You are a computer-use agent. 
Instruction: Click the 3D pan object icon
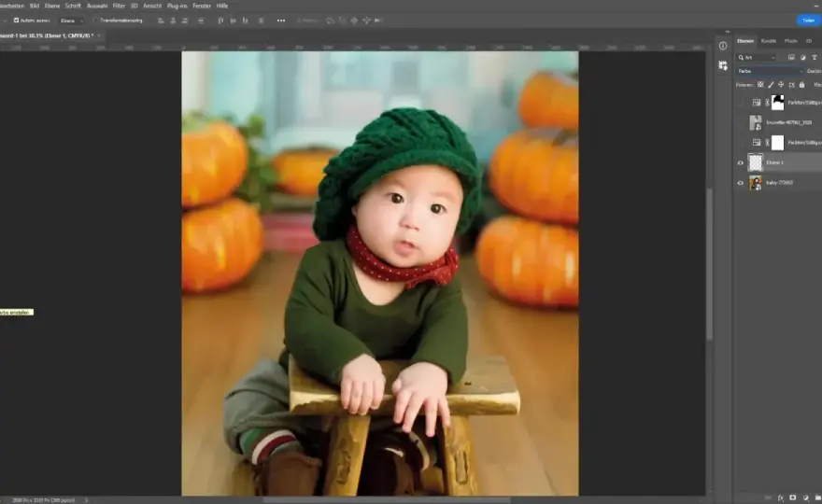click(x=354, y=21)
